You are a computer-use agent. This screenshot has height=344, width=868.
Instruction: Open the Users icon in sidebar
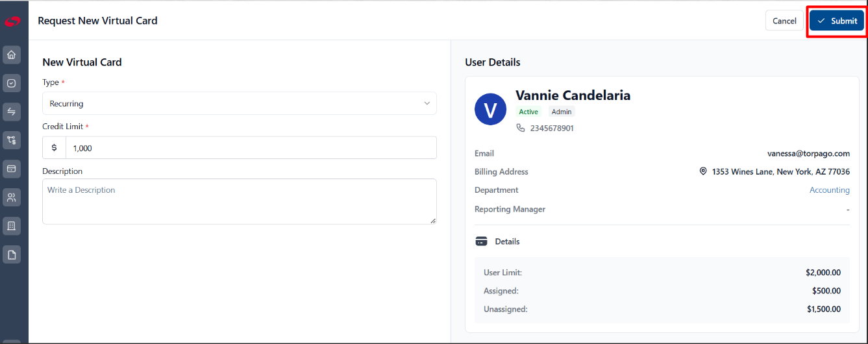(11, 197)
